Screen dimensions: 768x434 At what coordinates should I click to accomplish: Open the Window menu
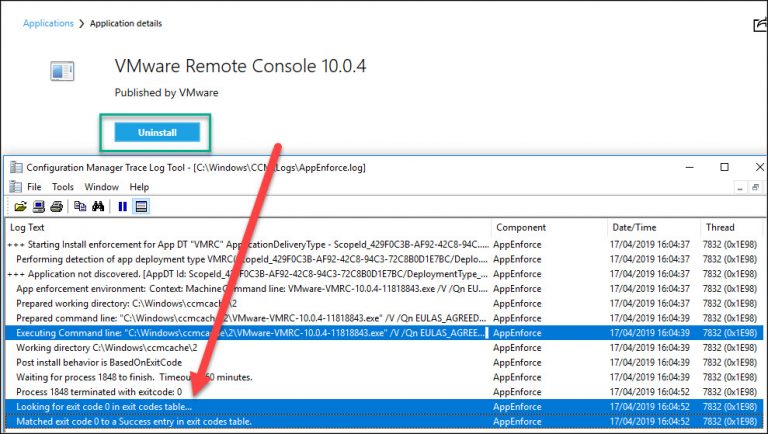click(x=101, y=187)
